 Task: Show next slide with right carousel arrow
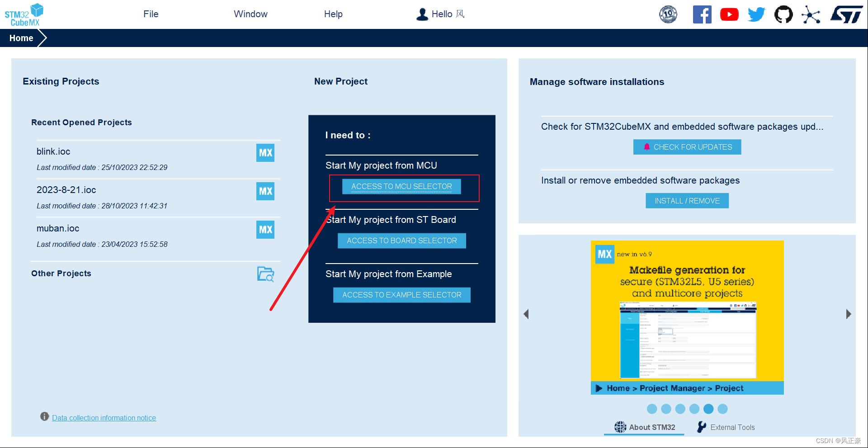point(849,314)
